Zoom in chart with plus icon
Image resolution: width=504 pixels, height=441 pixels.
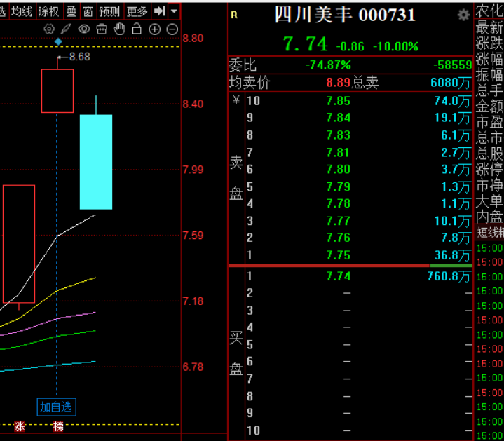pos(155,29)
